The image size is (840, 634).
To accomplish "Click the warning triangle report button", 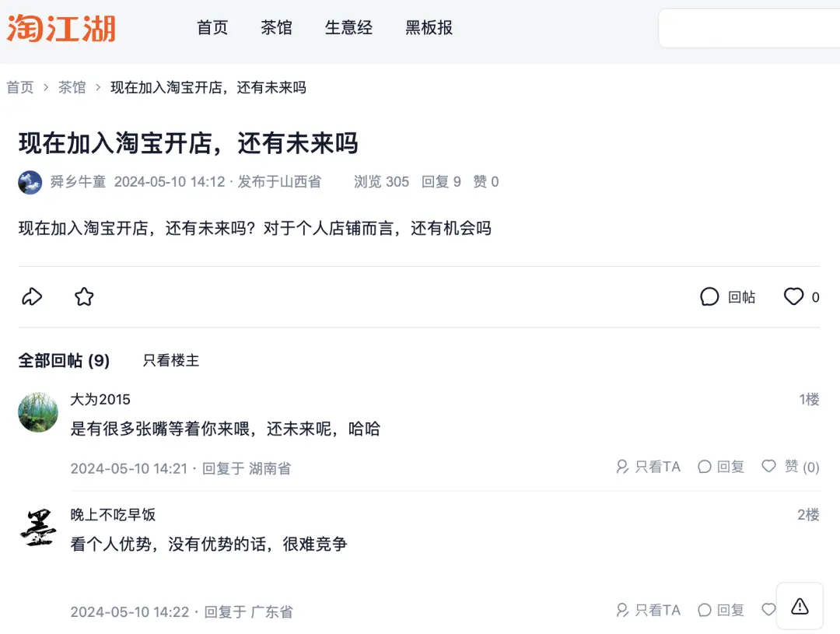I will point(800,606).
